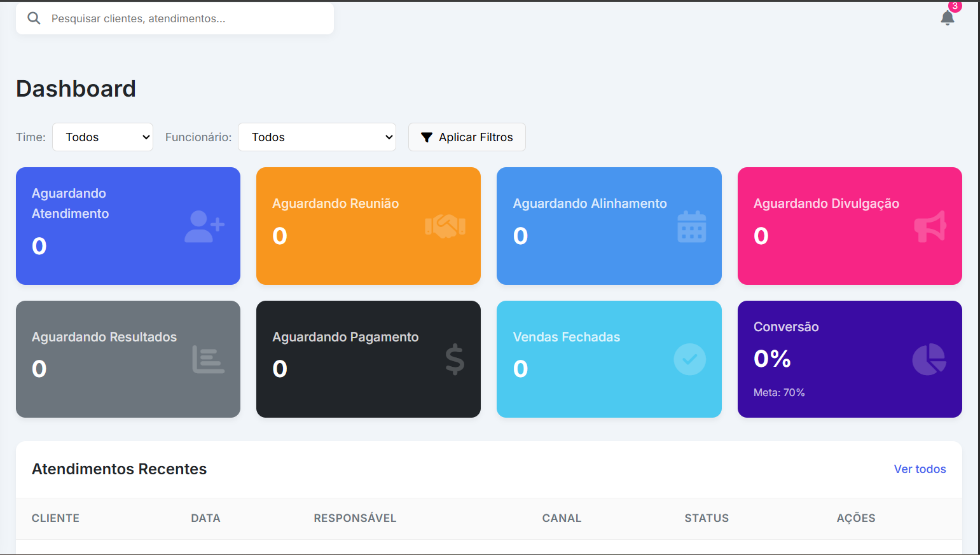Click the search magnifying glass icon
The image size is (980, 555).
tap(34, 18)
